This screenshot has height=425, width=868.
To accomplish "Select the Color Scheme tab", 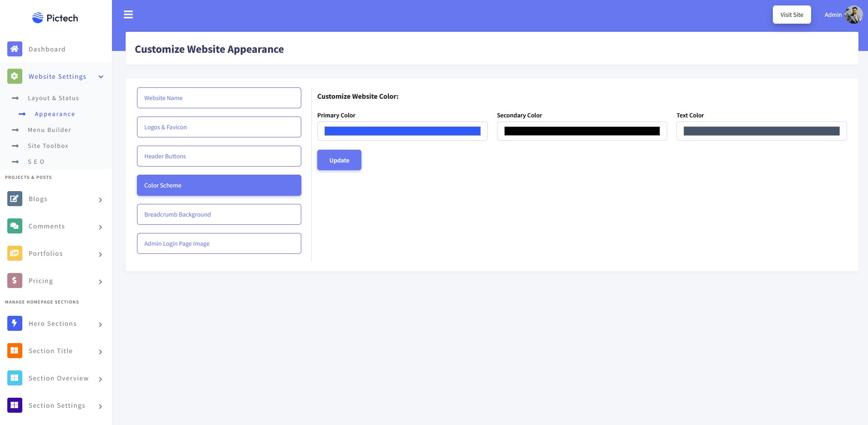I will click(x=219, y=185).
